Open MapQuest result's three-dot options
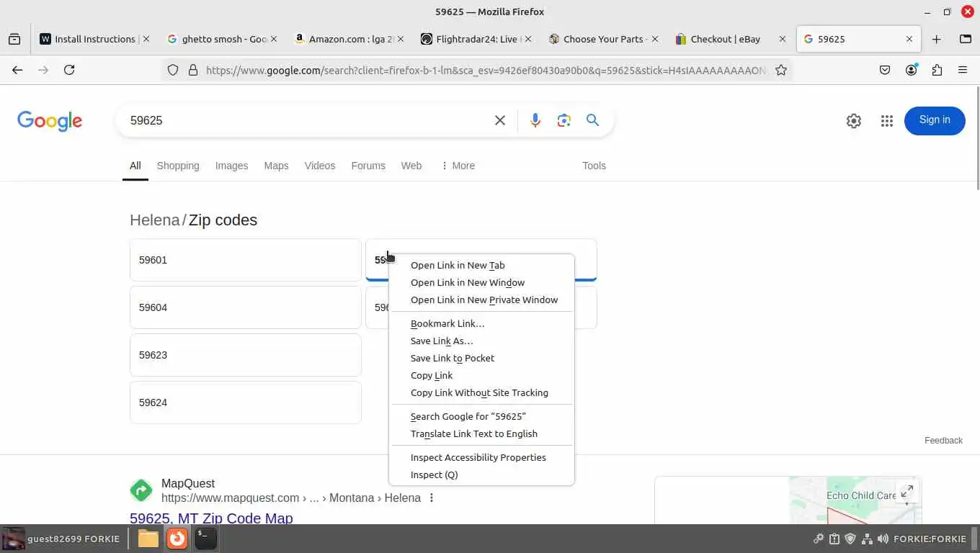The image size is (980, 553). point(432,498)
